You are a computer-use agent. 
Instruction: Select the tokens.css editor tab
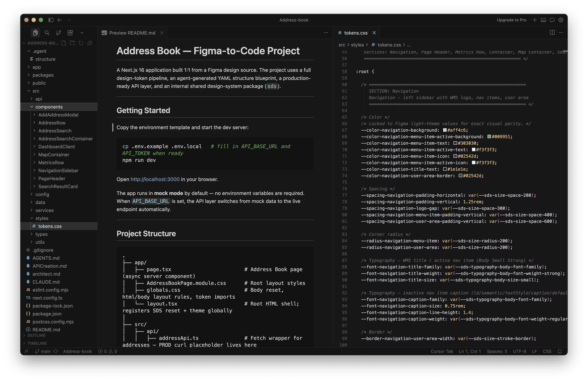click(x=356, y=33)
